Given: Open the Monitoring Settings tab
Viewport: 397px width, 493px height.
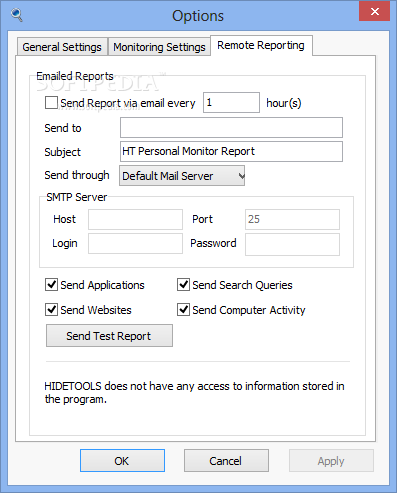Looking at the screenshot, I should (159, 47).
